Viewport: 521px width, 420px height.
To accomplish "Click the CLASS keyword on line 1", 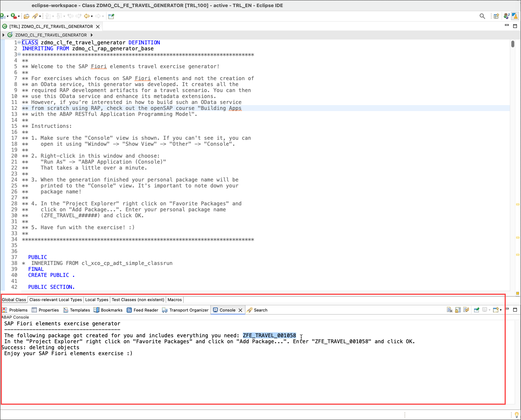I will 30,42.
